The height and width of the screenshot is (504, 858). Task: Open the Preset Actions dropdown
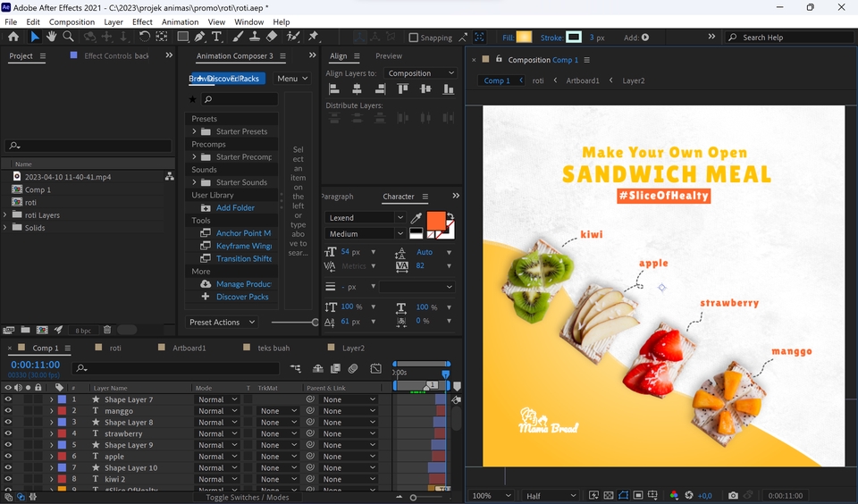coord(222,323)
